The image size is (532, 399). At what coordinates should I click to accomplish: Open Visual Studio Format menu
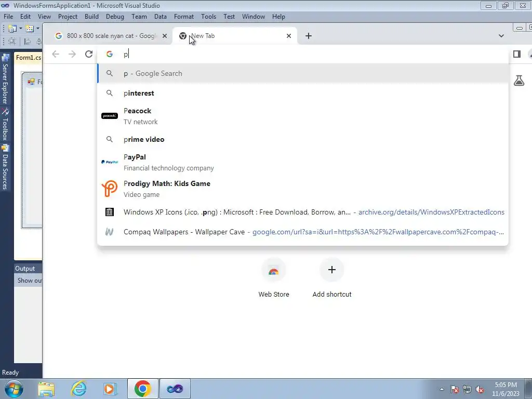coord(184,16)
